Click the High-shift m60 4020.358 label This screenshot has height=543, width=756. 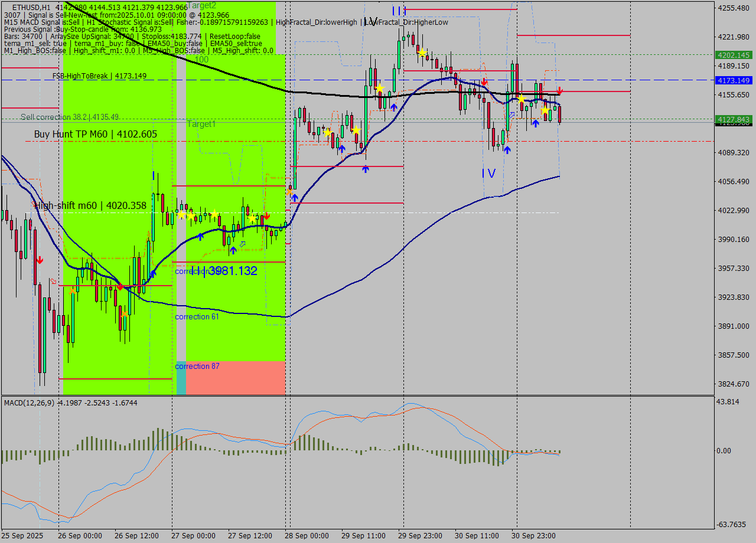[90, 205]
